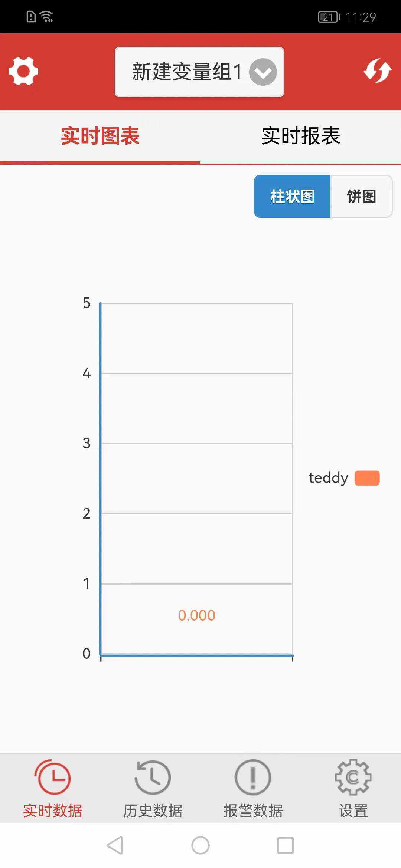Open 历史数据 history clock icon
Viewport: 401px width, 868px height.
pyautogui.click(x=153, y=777)
